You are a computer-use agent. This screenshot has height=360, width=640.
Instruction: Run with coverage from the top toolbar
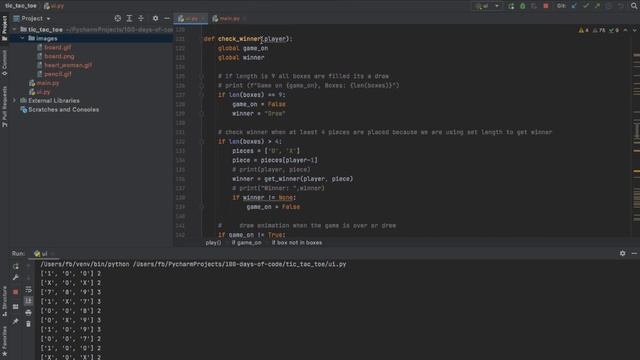pyautogui.click(x=534, y=6)
